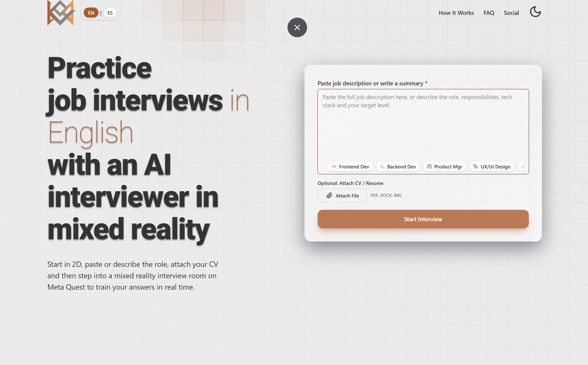
Task: Close the panel with the X button
Action: coord(297,27)
